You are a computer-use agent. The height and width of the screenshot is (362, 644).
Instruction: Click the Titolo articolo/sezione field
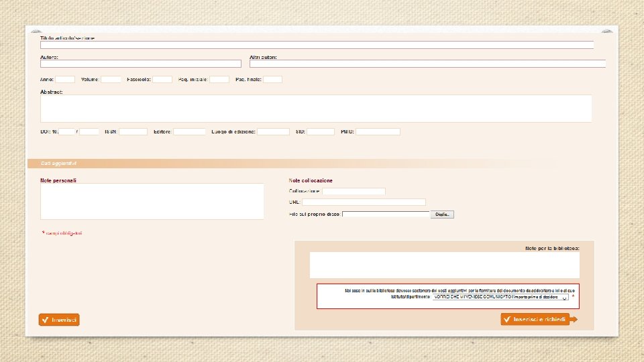tap(317, 45)
